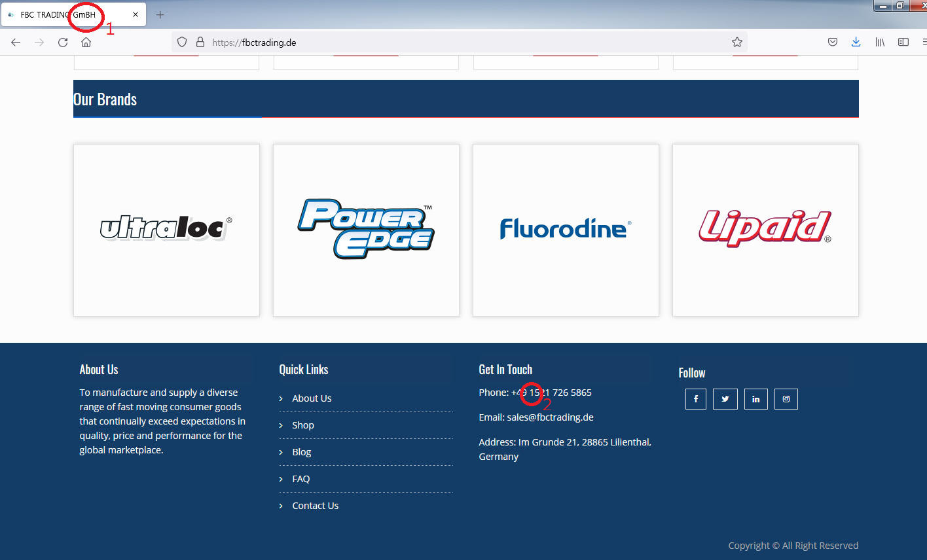Save page to Pocket
This screenshot has height=560, width=927.
point(833,43)
